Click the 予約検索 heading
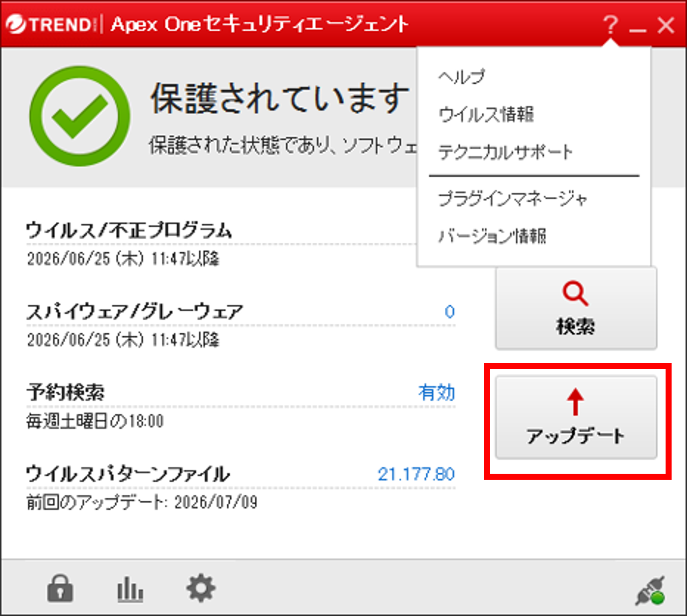Viewport: 687px width, 616px height. pyautogui.click(x=65, y=393)
